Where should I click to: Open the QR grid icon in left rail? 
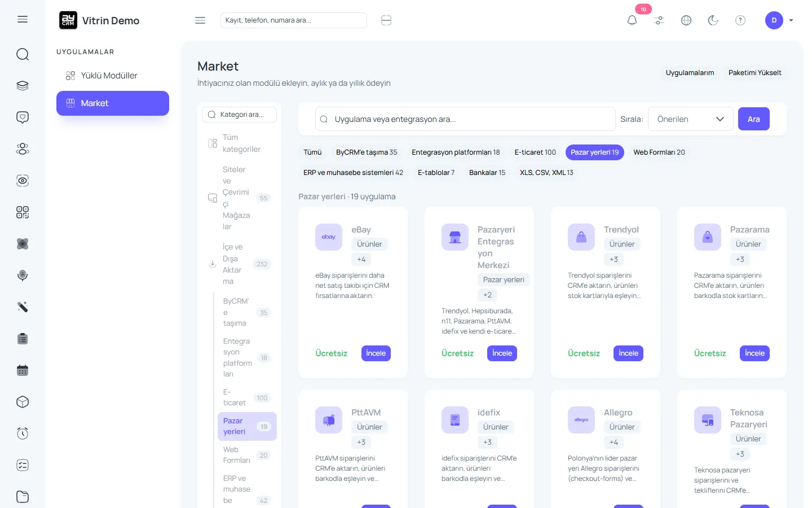tap(23, 212)
